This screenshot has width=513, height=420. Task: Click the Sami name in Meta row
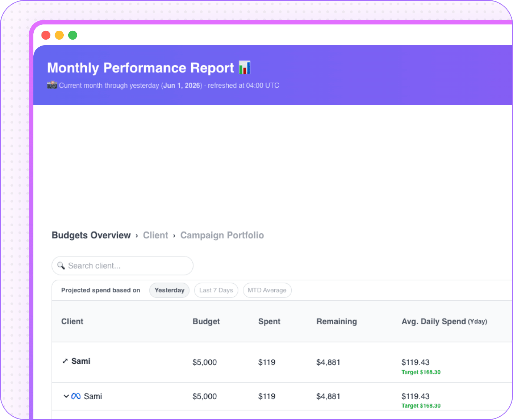coord(93,396)
